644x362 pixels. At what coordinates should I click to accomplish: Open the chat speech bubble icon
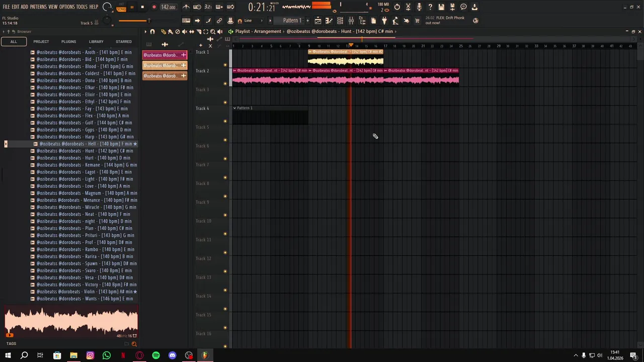click(463, 7)
